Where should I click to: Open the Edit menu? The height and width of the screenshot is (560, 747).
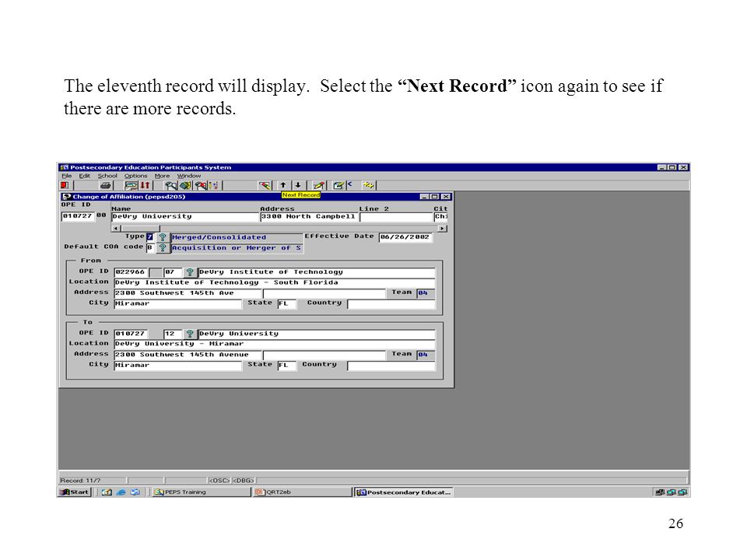(x=84, y=176)
